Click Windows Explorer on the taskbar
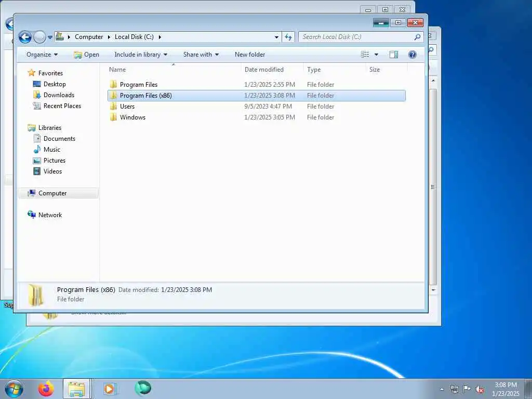532x399 pixels. tap(76, 389)
